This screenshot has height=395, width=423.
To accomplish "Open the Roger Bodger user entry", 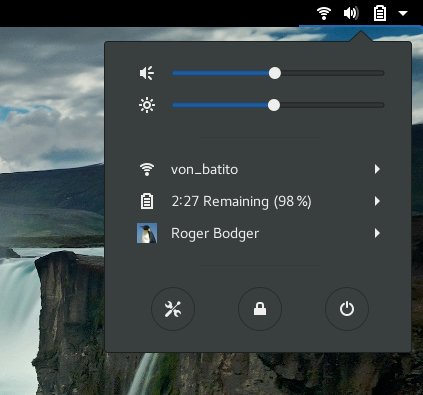I will [x=258, y=233].
